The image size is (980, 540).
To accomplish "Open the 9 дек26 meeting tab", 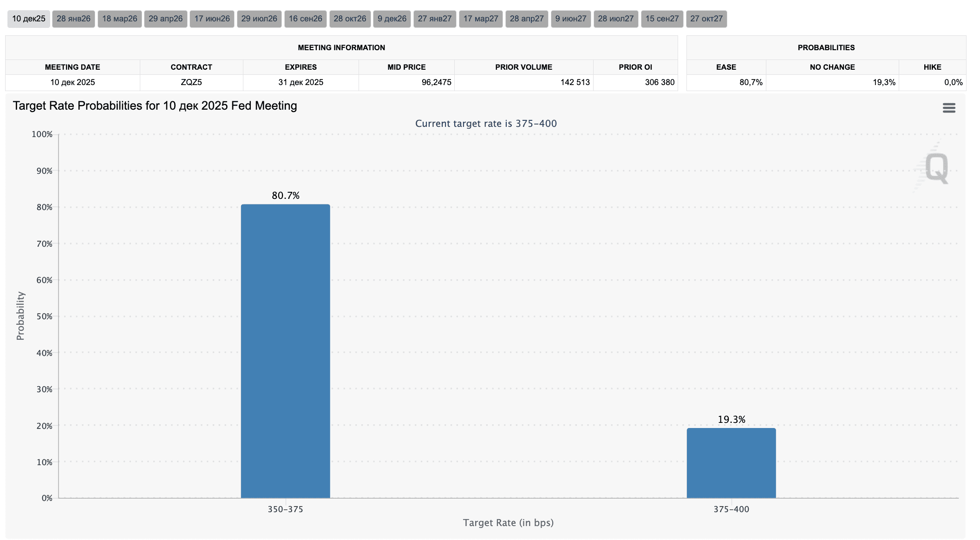I will click(392, 19).
